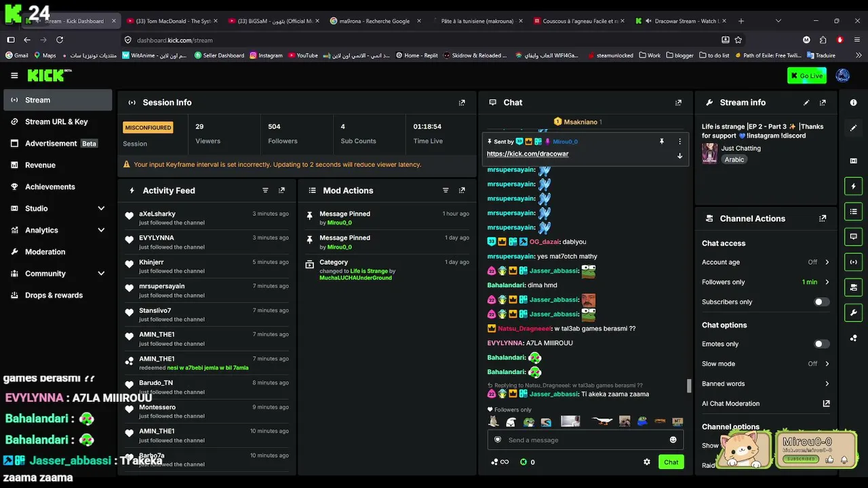Open Stream URL & Key page
The height and width of the screenshot is (488, 868).
pyautogui.click(x=56, y=122)
